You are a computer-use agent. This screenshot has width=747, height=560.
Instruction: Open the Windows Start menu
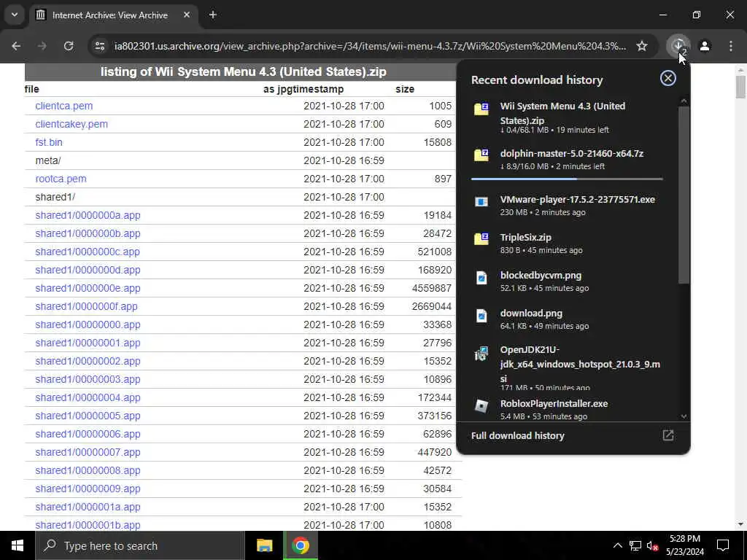tap(18, 545)
